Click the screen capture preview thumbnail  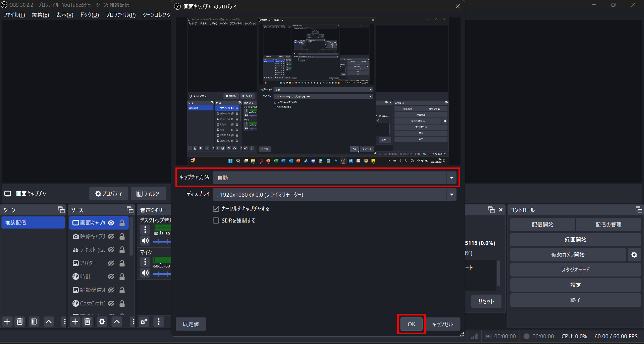click(318, 91)
